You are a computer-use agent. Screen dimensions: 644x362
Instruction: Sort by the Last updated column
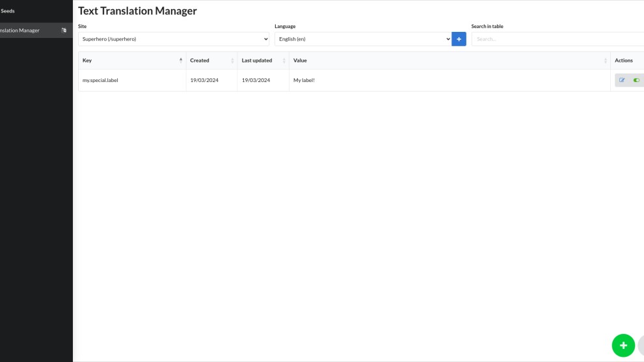[263, 61]
